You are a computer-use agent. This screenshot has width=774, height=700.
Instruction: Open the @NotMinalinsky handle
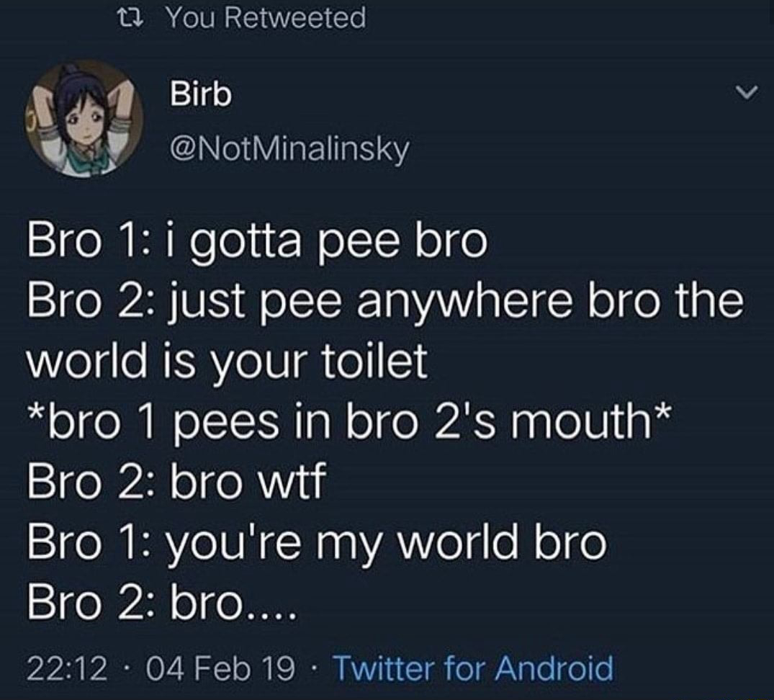point(289,148)
